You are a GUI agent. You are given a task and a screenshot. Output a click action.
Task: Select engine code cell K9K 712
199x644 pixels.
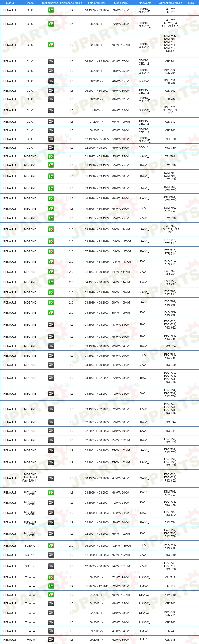[x=170, y=122]
